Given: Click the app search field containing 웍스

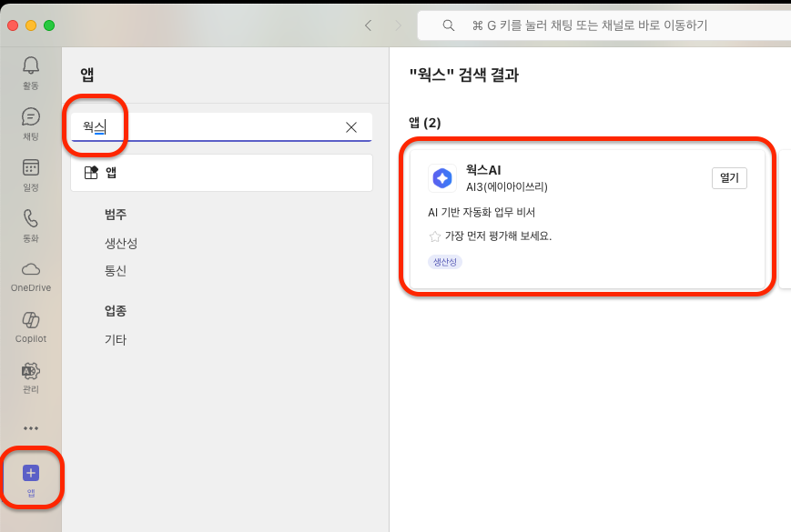Looking at the screenshot, I should 221,127.
